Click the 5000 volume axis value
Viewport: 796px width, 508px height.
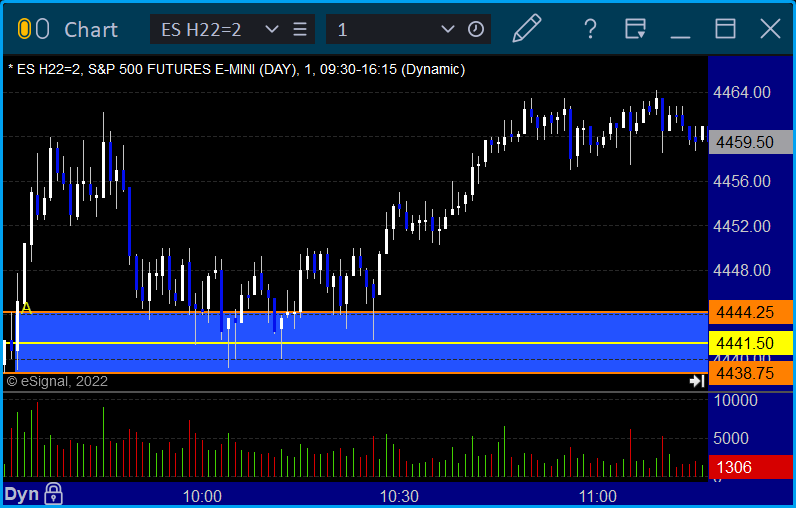(731, 438)
